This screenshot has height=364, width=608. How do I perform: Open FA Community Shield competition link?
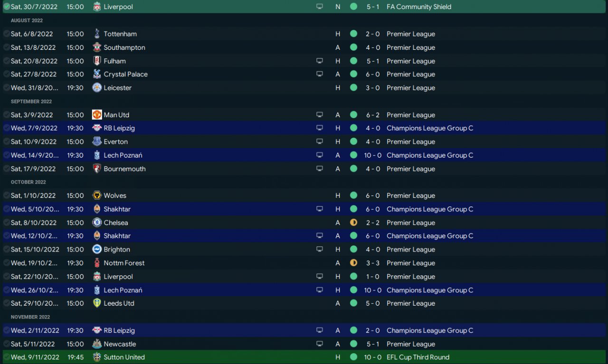pos(419,7)
